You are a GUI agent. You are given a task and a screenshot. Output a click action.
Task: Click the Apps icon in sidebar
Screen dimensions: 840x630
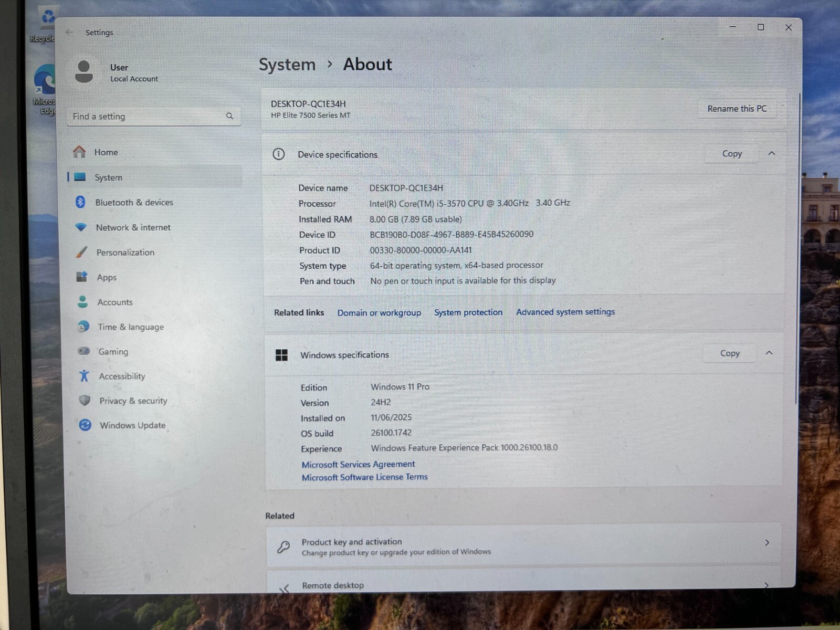point(82,277)
